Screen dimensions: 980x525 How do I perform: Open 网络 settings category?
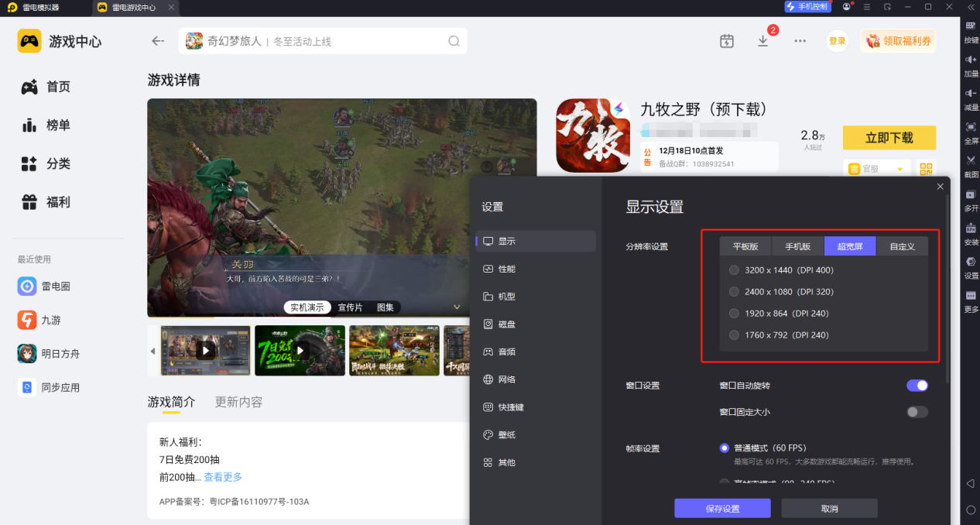[x=536, y=379]
